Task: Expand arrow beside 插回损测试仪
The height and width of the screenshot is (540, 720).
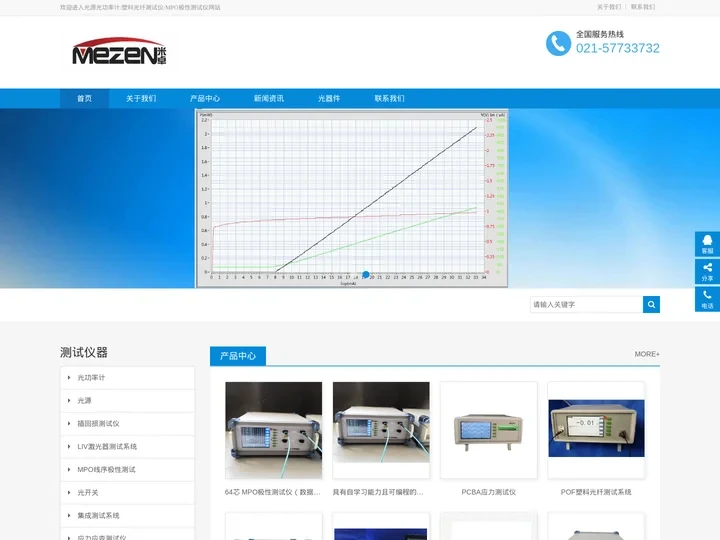Action: 69,423
